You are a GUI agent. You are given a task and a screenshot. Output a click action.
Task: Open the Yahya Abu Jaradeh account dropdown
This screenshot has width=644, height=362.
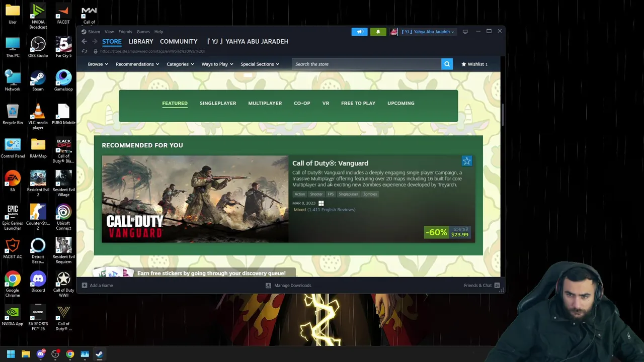coord(428,32)
